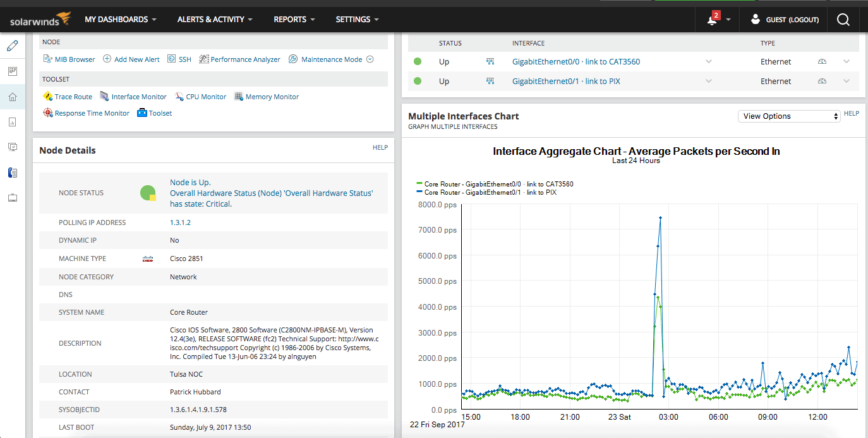Click the TV screen icon in sidebar
The height and width of the screenshot is (438, 868).
pyautogui.click(x=13, y=198)
